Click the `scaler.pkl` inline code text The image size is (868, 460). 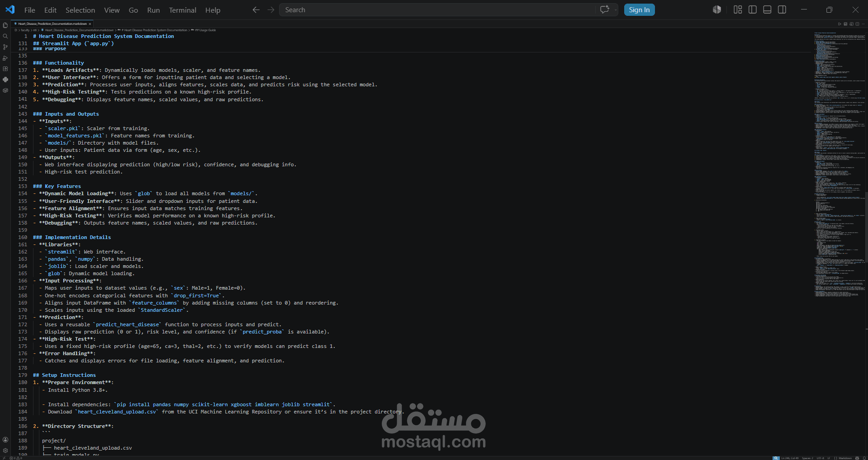pos(63,128)
